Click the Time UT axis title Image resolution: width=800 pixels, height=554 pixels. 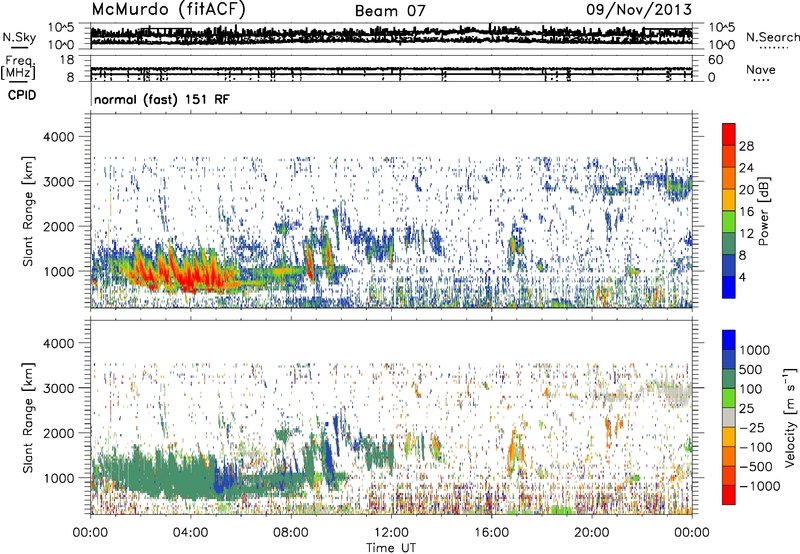(x=391, y=548)
